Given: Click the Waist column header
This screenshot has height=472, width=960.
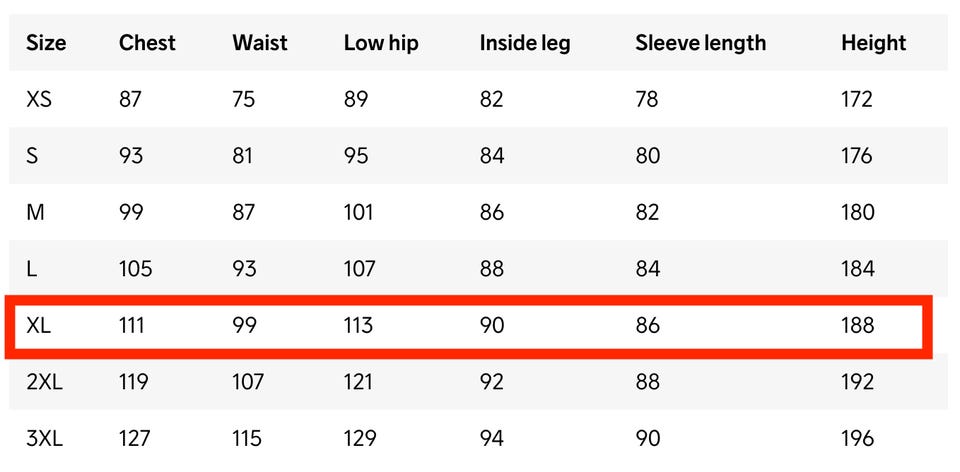Looking at the screenshot, I should tap(260, 43).
